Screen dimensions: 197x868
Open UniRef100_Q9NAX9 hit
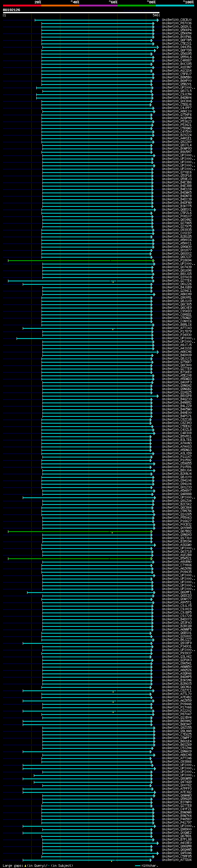point(176,751)
